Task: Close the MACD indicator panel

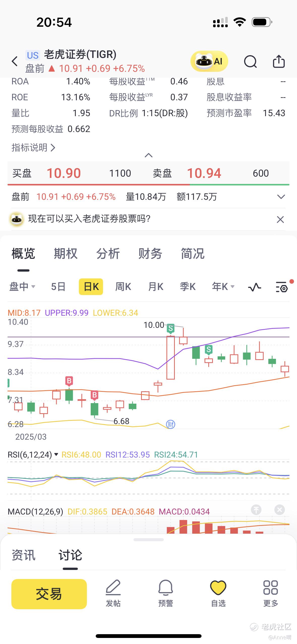Action: click(x=279, y=510)
